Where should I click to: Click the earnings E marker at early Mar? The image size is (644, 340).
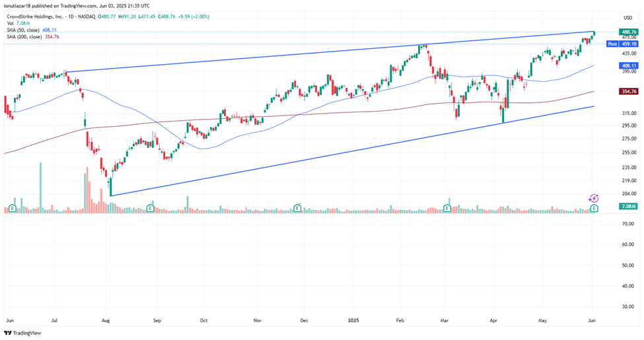(x=447, y=208)
